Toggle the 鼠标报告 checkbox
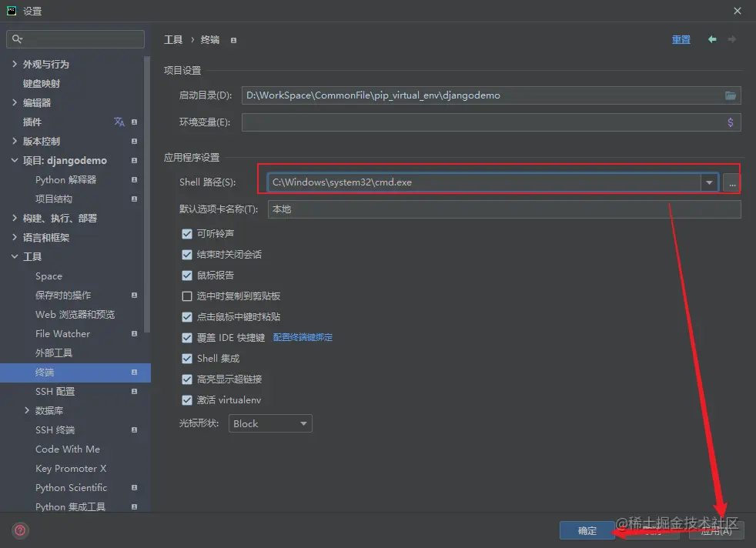Screen dimensions: 756x548 187,276
